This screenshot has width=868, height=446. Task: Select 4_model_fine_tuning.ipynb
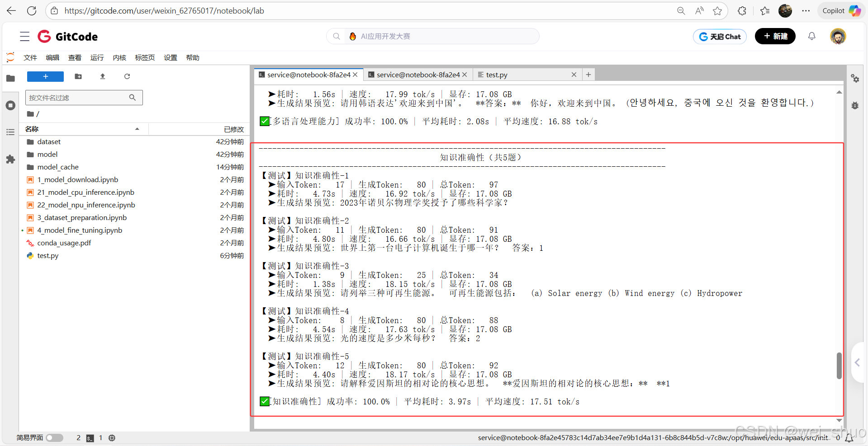[134, 230]
